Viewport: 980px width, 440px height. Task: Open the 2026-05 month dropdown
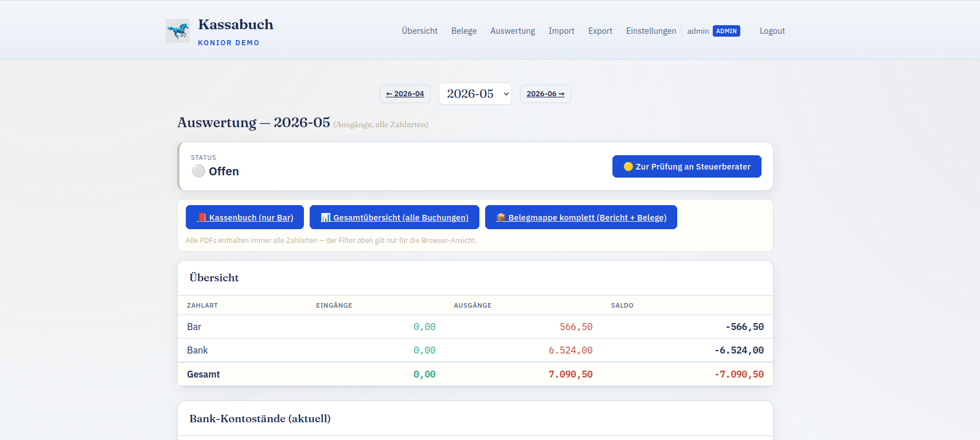click(475, 94)
